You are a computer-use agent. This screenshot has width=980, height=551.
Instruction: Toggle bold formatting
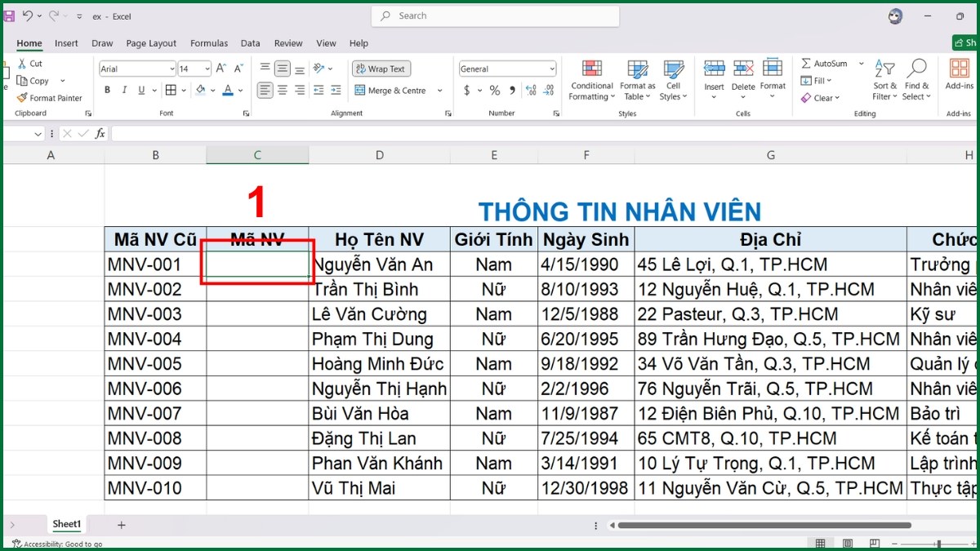[107, 90]
